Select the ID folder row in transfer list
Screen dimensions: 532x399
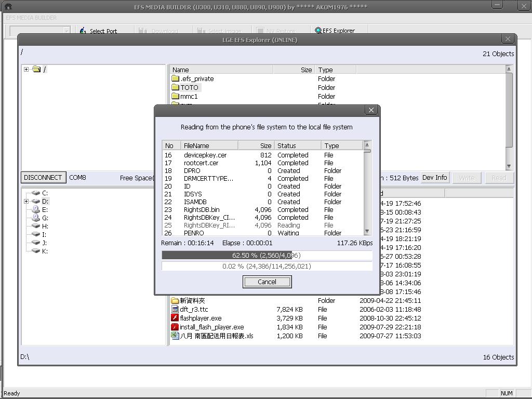[x=262, y=187]
